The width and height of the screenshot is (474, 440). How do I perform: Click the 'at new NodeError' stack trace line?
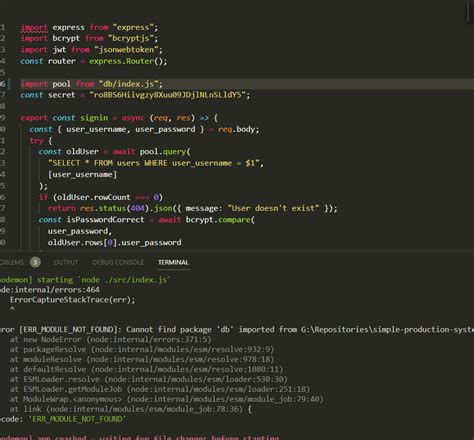(111, 340)
